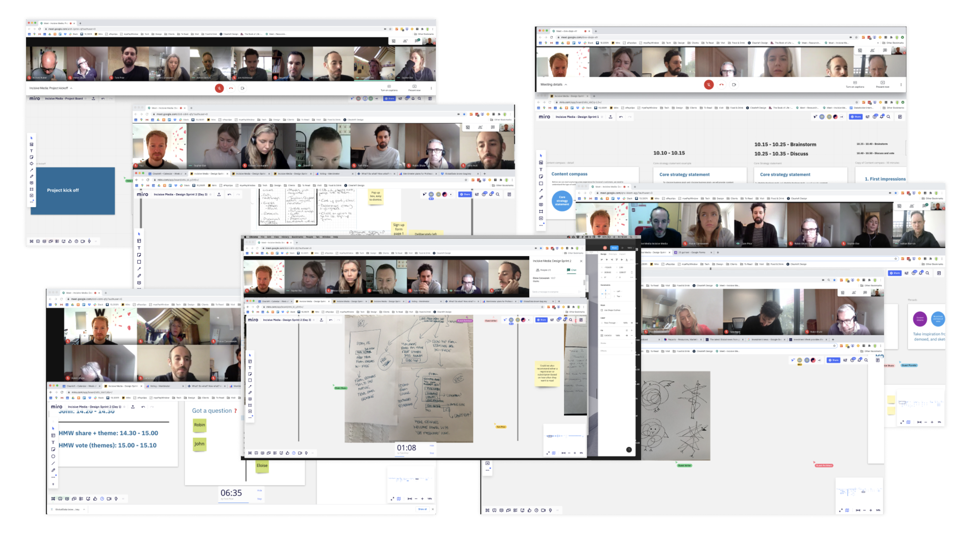Choose the Pen tool on Project Board toolbar

[32, 177]
